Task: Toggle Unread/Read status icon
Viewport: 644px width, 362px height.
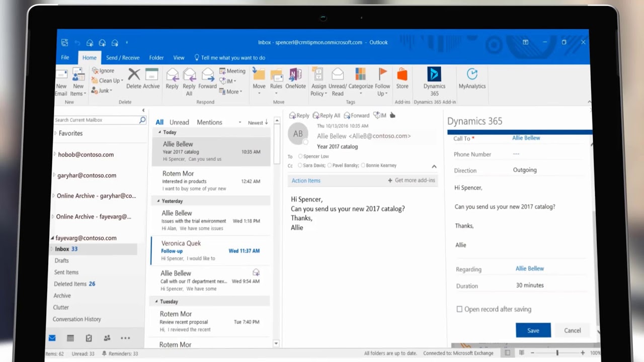Action: pyautogui.click(x=338, y=74)
